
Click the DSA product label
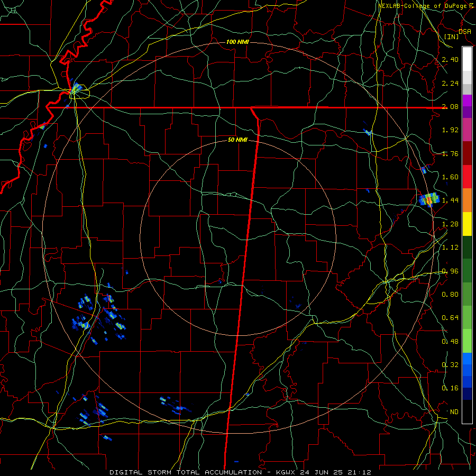pyautogui.click(x=464, y=32)
